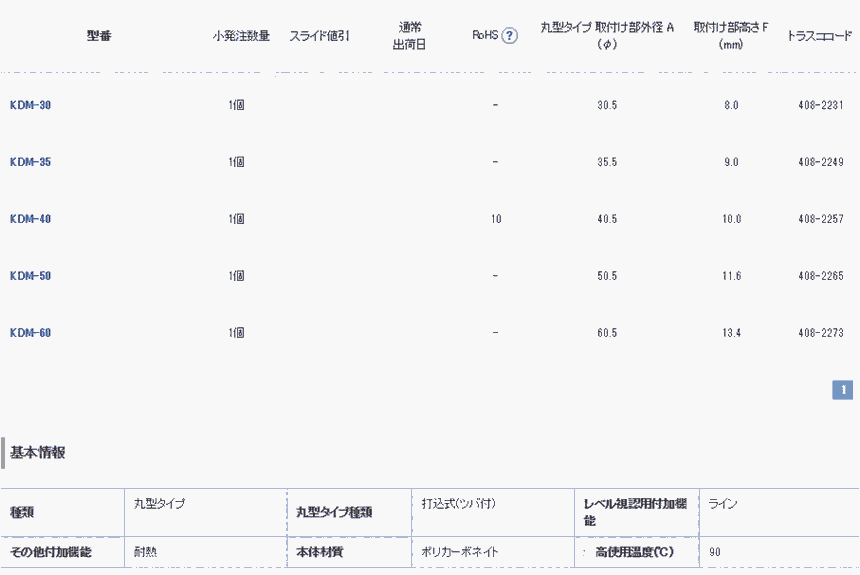Open the KDM-40 product link
860x575 pixels.
30,219
